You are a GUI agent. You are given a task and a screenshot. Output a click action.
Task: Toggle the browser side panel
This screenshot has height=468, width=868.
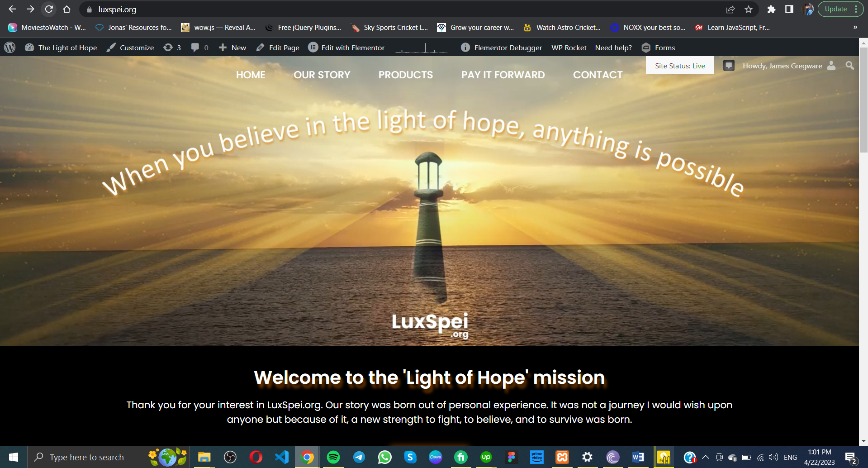click(x=789, y=10)
